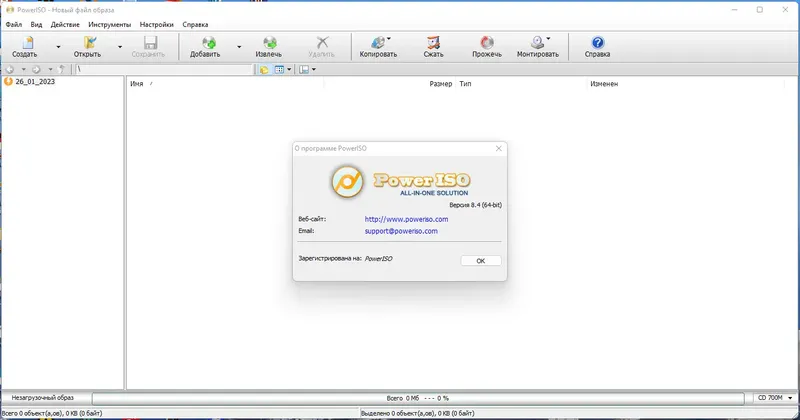The height and width of the screenshot is (420, 800).
Task: Open the Back history dropdown arrow
Action: click(x=23, y=69)
